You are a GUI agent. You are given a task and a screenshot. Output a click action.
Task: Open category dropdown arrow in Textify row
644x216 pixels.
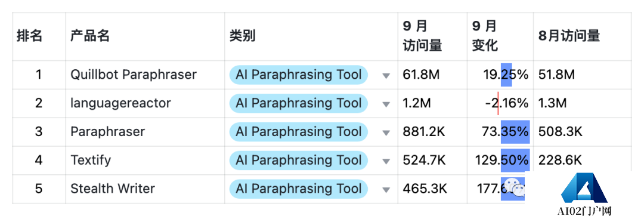[386, 161]
